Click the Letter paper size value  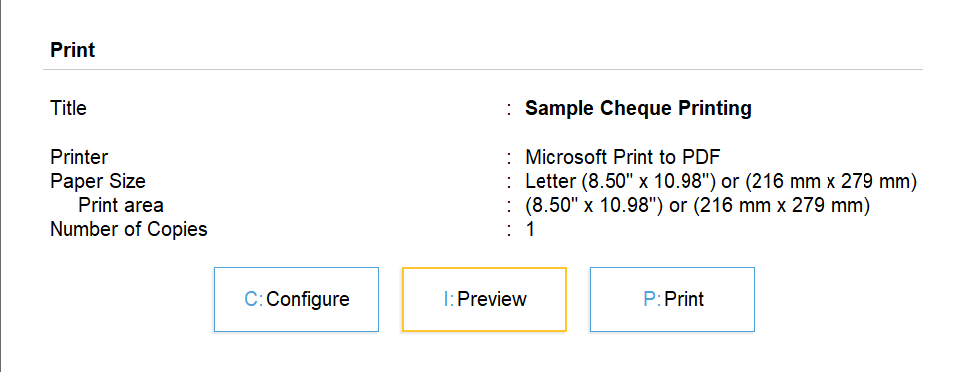pos(721,182)
